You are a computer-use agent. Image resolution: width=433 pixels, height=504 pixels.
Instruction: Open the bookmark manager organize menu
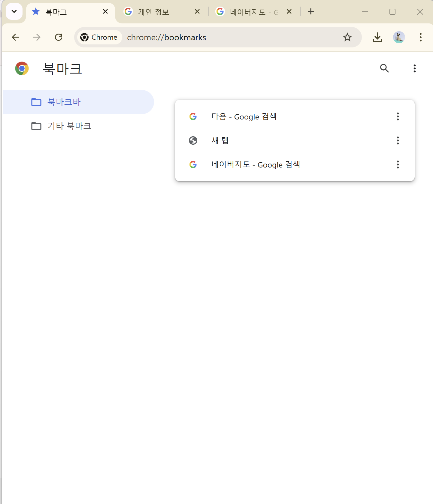pos(415,68)
